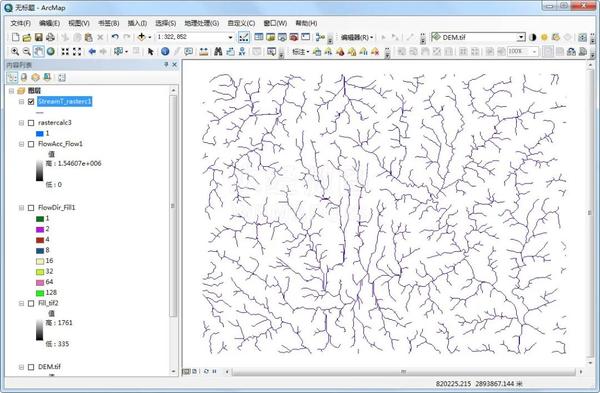Save the map document
Screen dimensions: 600x393
point(38,37)
